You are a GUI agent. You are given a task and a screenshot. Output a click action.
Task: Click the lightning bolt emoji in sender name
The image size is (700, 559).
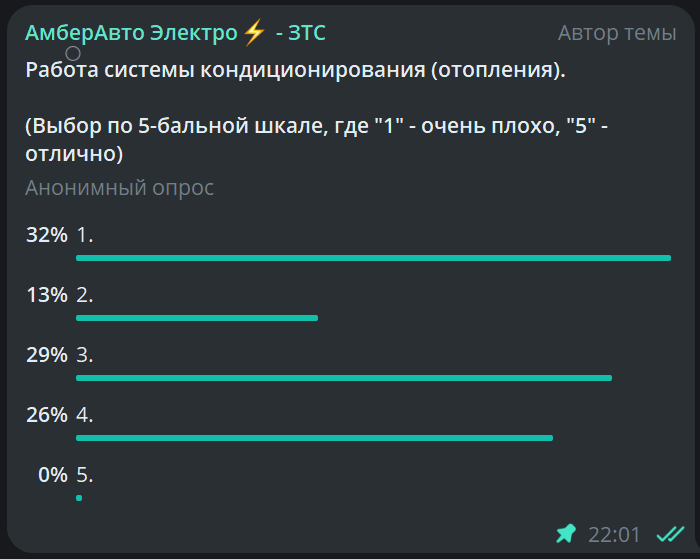click(x=254, y=33)
